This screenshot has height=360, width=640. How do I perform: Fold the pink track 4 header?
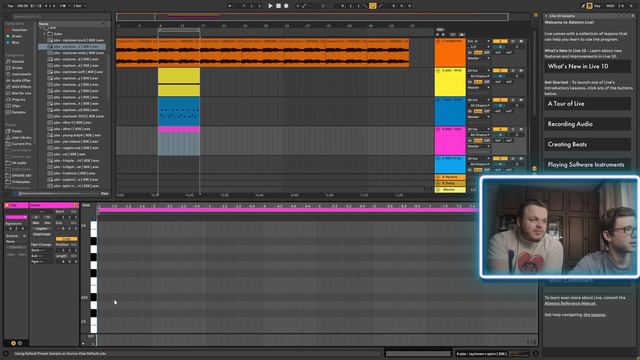438,129
